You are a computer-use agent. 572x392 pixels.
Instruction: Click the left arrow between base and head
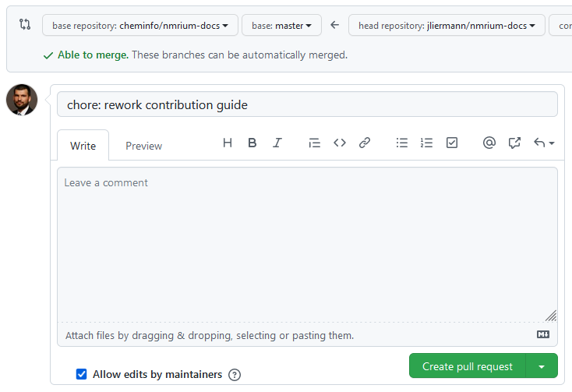[x=334, y=25]
